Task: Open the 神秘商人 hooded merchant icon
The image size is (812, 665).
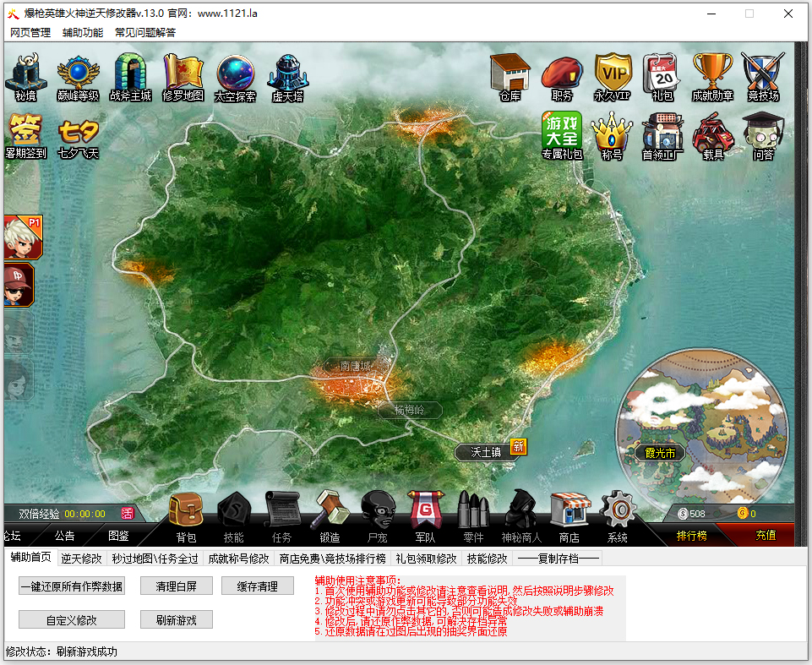Action: (521, 517)
